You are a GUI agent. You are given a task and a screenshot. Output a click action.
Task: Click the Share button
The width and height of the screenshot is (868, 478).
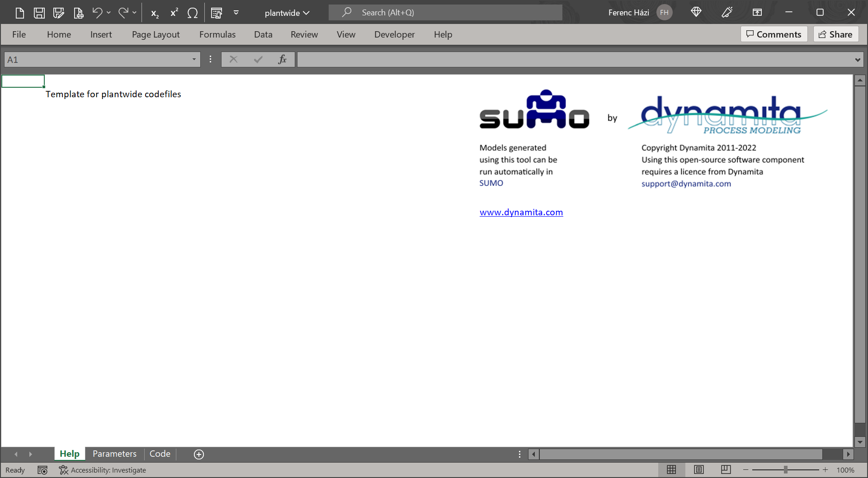pyautogui.click(x=835, y=34)
